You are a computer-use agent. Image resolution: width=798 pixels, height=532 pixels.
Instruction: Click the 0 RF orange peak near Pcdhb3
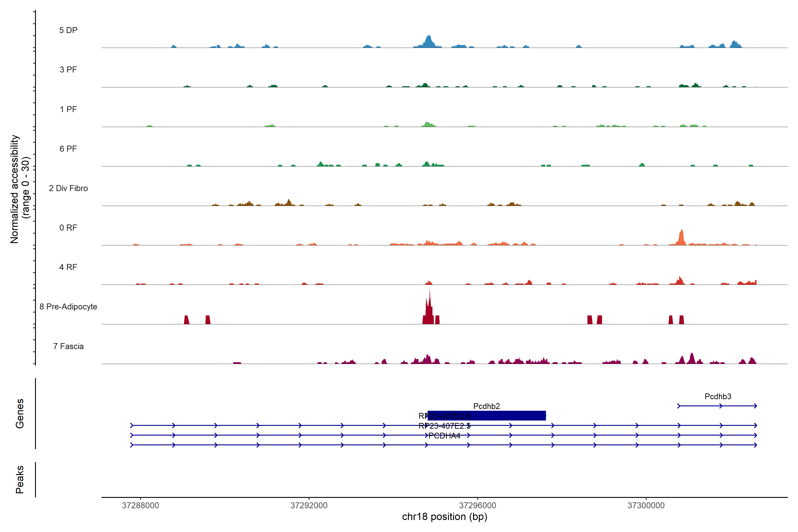681,237
